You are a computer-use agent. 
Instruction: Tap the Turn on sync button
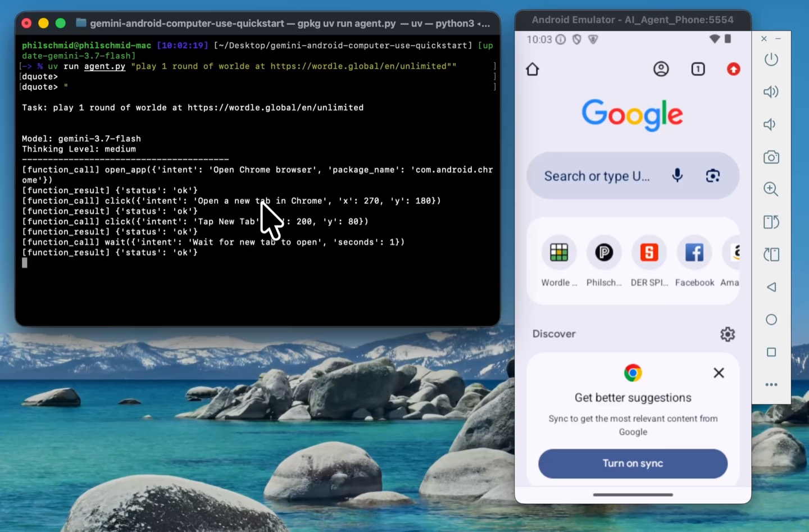pos(633,463)
